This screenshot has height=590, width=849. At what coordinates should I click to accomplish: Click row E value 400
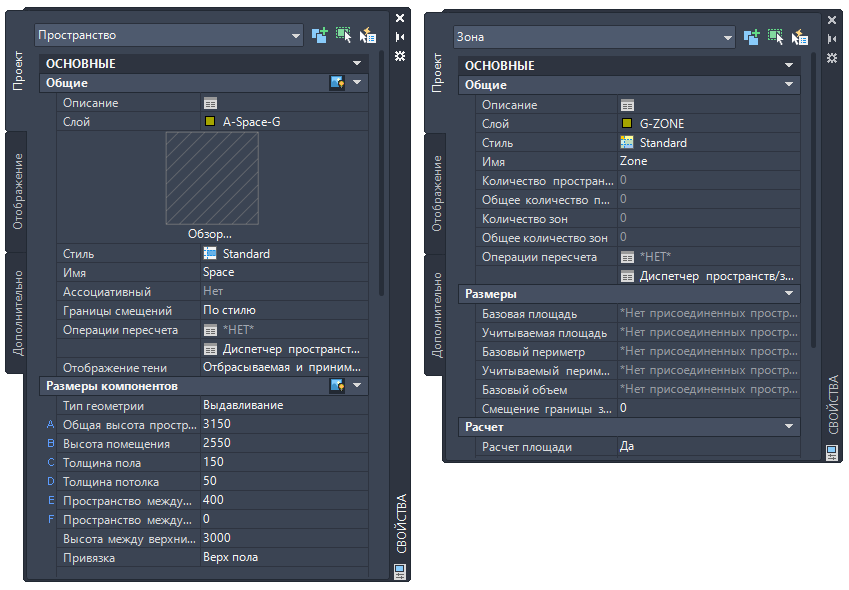point(284,500)
